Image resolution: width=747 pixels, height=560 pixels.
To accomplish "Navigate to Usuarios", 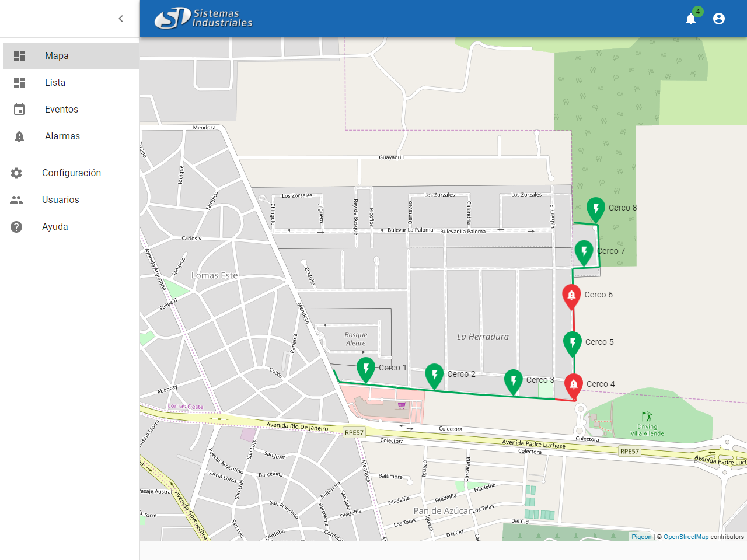I will (60, 200).
